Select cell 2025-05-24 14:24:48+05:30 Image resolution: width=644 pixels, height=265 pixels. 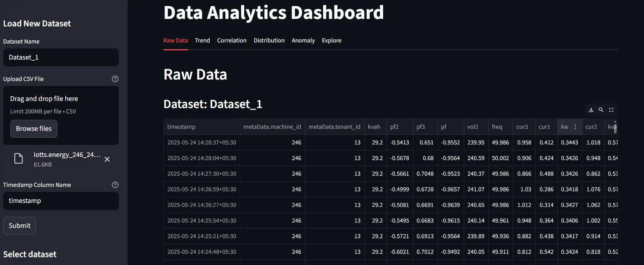pyautogui.click(x=201, y=252)
